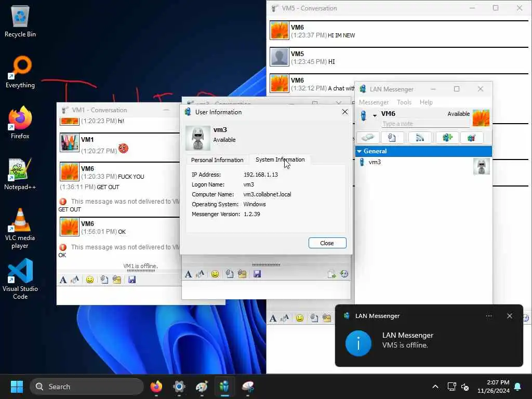Image resolution: width=532 pixels, height=399 pixels.
Task: Click Send File icon in LAN Messenger toolbar
Action: (392, 137)
